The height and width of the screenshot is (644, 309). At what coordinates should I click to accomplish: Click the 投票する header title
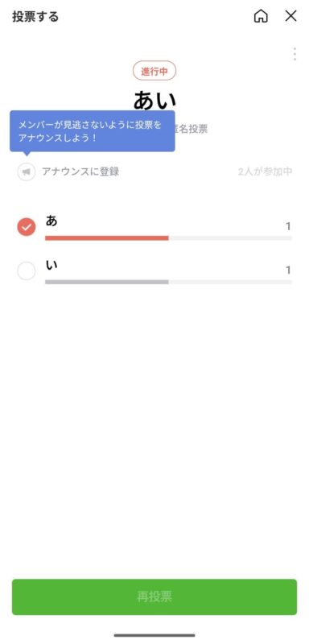point(35,17)
